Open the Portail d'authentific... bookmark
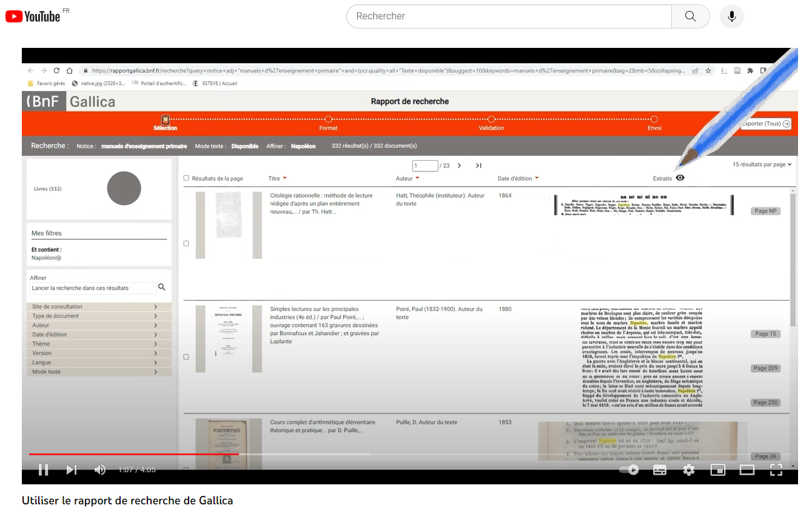Image resolution: width=812 pixels, height=511 pixels. tap(159, 84)
